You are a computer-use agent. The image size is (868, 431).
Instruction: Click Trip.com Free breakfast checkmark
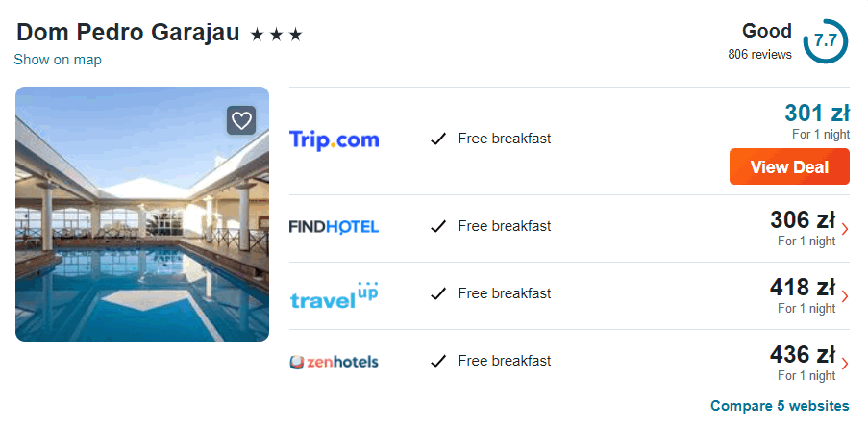pyautogui.click(x=438, y=139)
